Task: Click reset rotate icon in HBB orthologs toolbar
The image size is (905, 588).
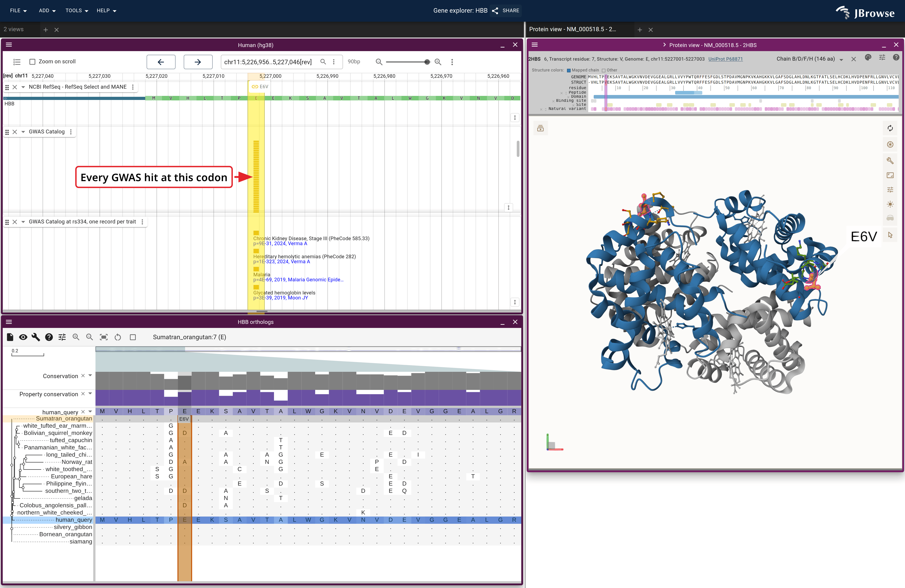Action: [x=118, y=337]
